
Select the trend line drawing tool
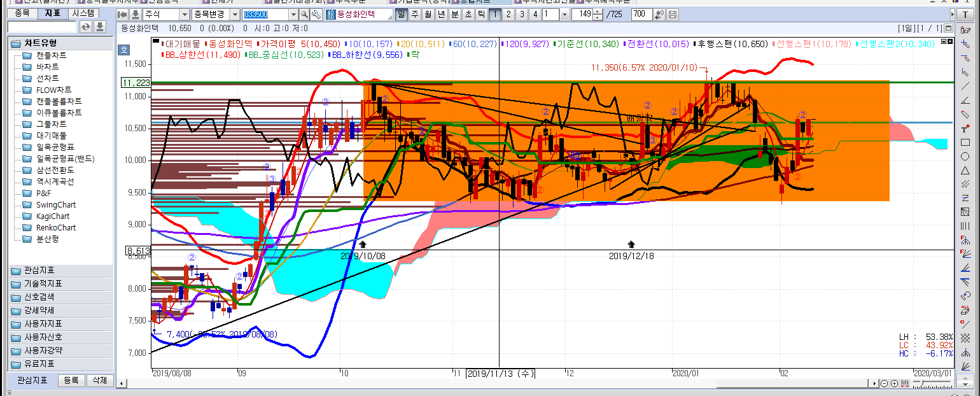point(965,85)
